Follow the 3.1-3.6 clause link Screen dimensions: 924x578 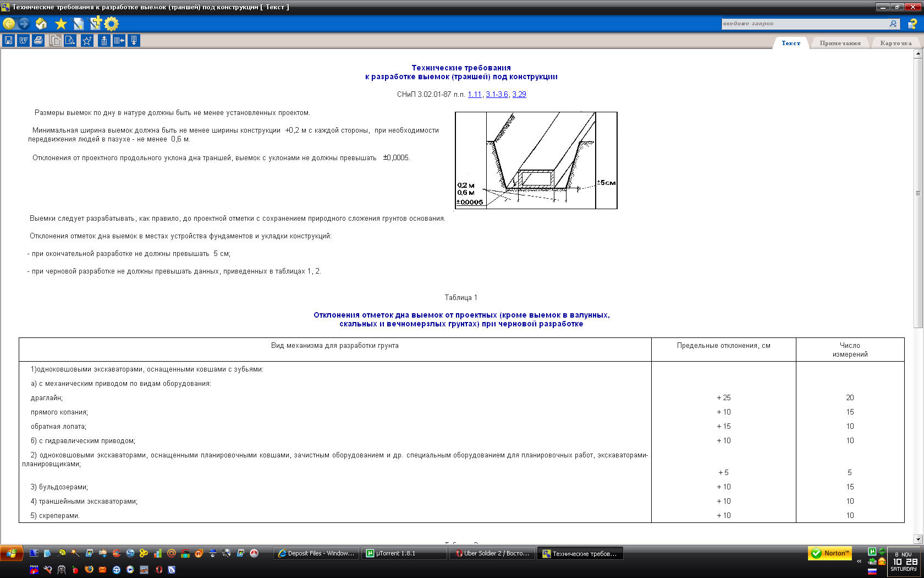(497, 95)
